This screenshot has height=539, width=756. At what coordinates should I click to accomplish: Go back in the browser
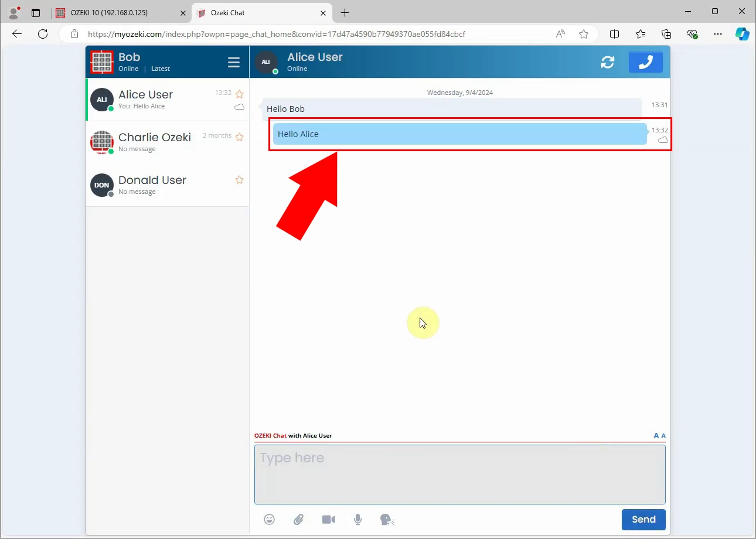pyautogui.click(x=17, y=34)
